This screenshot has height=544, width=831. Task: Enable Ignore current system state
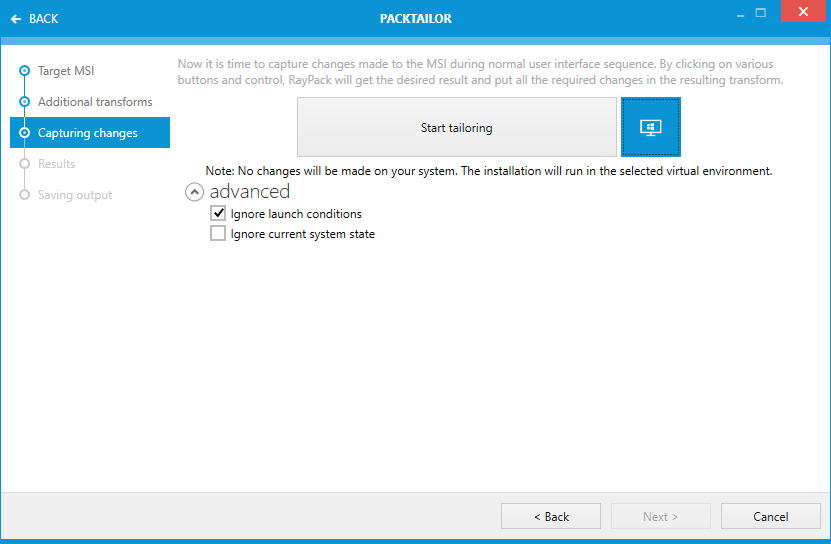218,234
